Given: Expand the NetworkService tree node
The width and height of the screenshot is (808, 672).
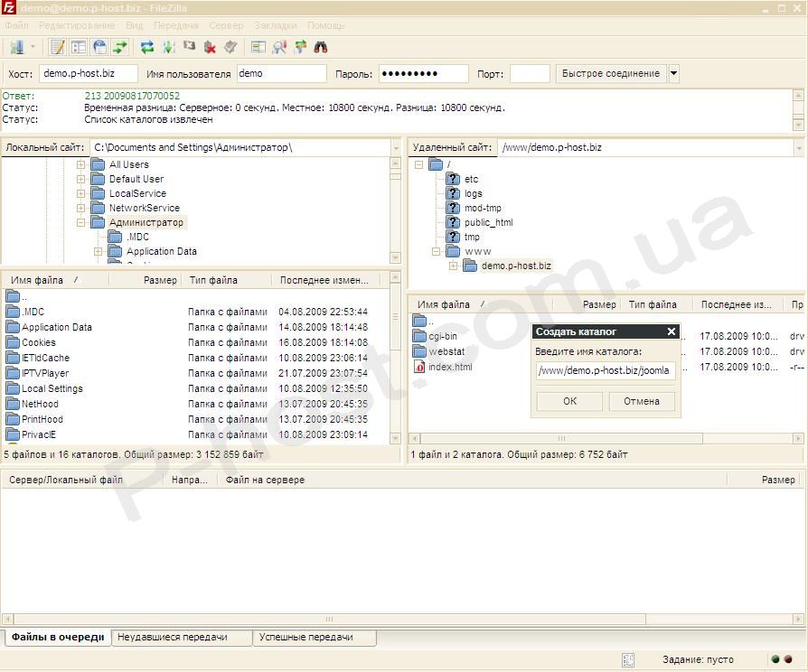Looking at the screenshot, I should (x=81, y=208).
